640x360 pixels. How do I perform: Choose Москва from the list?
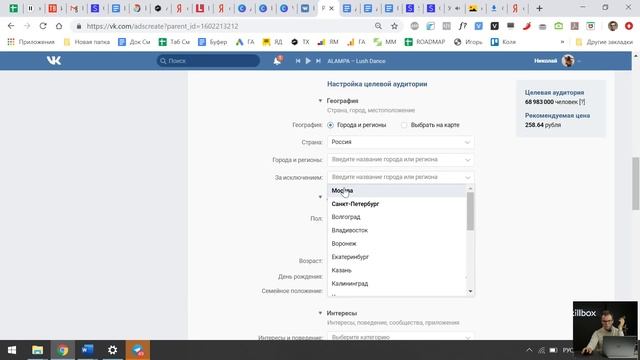[397, 191]
